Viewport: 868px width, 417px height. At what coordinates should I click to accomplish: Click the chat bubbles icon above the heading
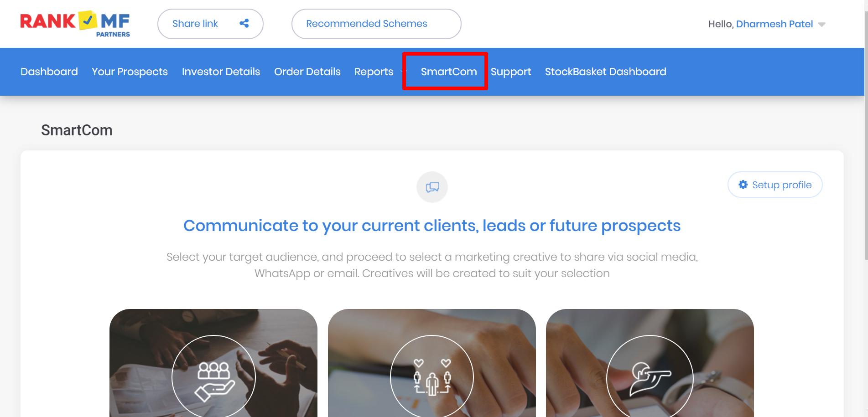(432, 187)
